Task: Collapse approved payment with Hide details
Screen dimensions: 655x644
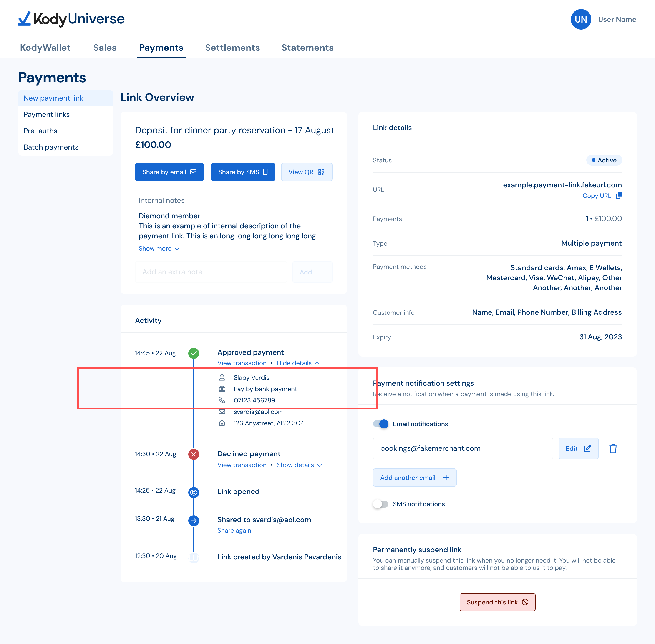Action: [298, 363]
